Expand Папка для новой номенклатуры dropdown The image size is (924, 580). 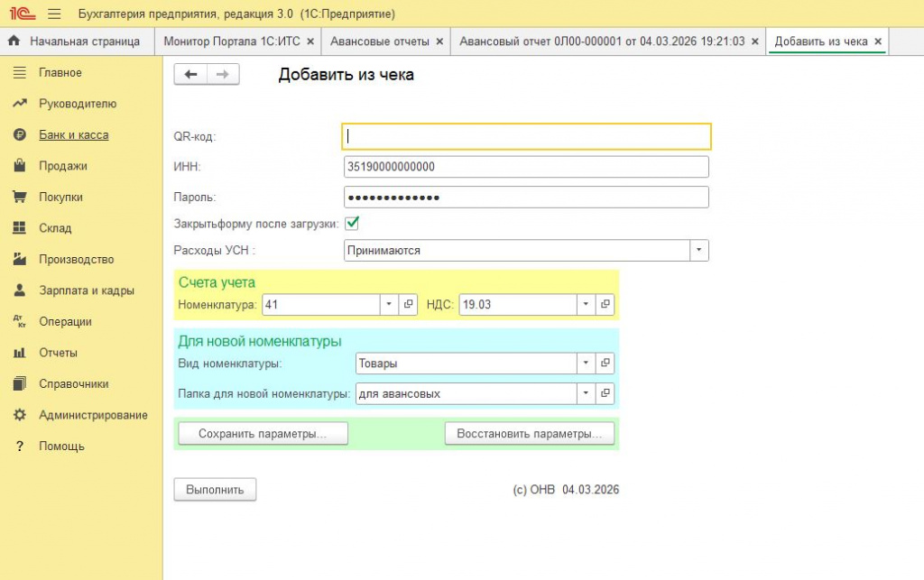coord(586,393)
